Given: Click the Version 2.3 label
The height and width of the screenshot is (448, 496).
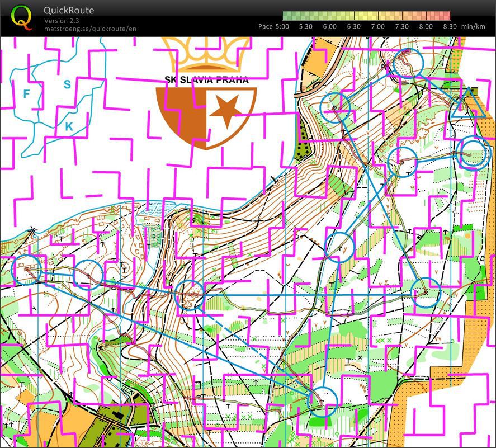Looking at the screenshot, I should point(62,21).
